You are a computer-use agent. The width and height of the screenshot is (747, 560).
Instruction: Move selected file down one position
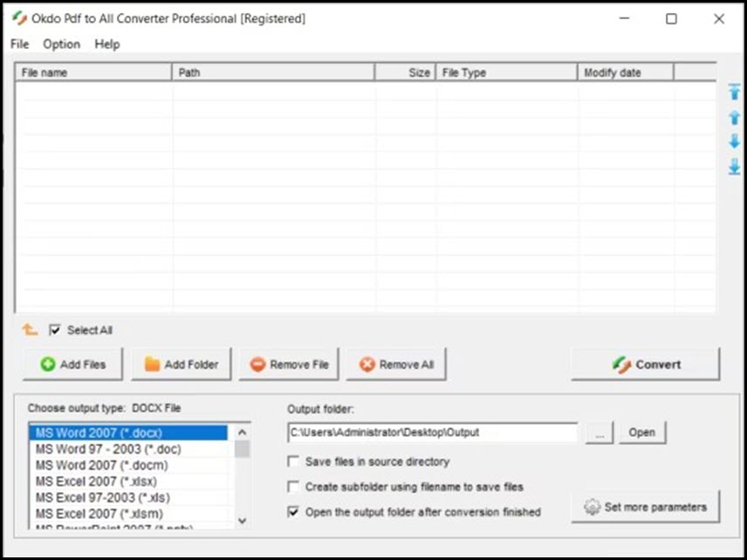click(734, 141)
